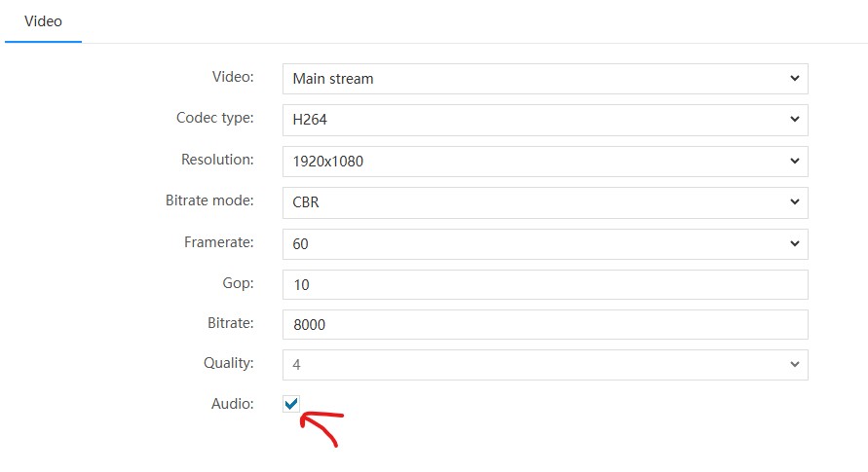Focus the Bitrate field containing 8000
Image resolution: width=868 pixels, height=472 pixels.
544,325
